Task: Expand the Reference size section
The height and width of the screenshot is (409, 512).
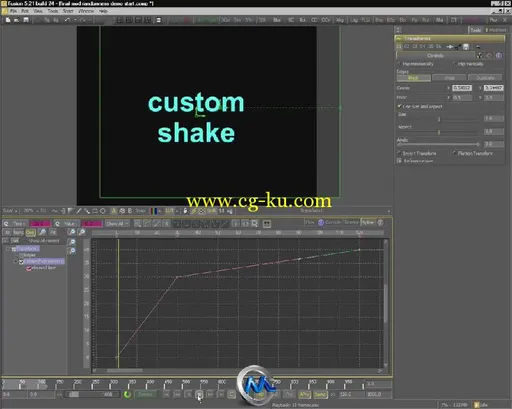Action: (399, 161)
